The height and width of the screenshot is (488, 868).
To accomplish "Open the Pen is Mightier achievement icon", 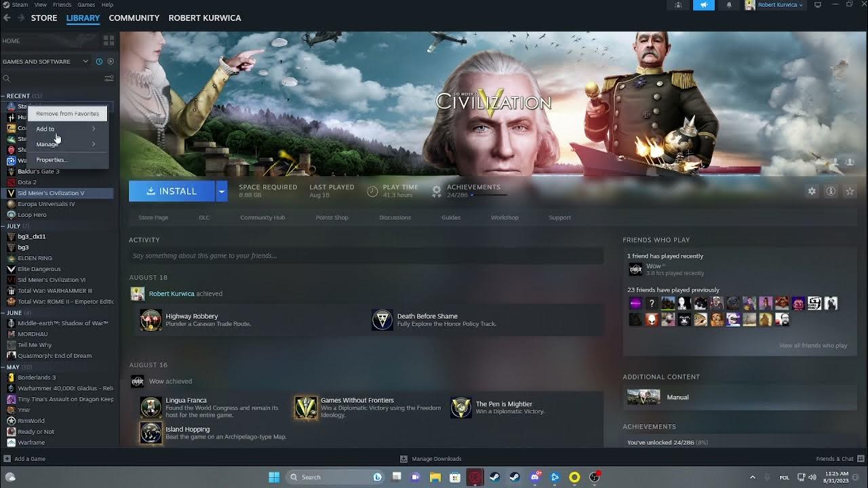I will click(461, 407).
